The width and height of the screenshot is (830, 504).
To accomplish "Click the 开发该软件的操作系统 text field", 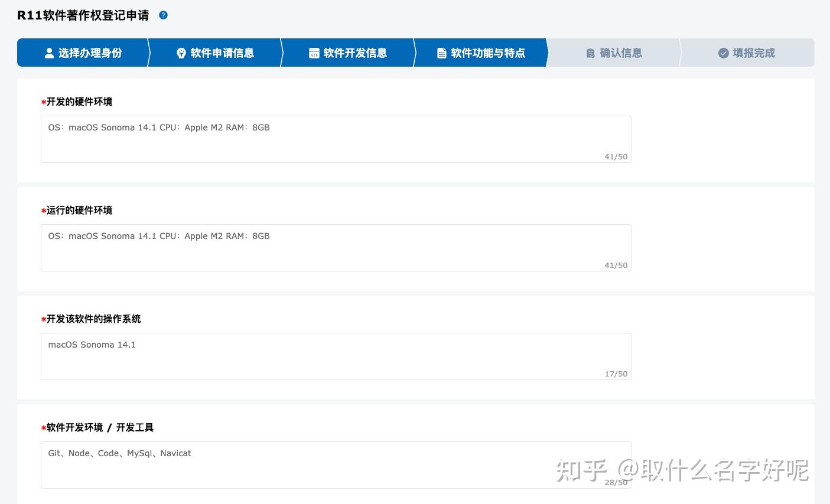I will coord(336,356).
